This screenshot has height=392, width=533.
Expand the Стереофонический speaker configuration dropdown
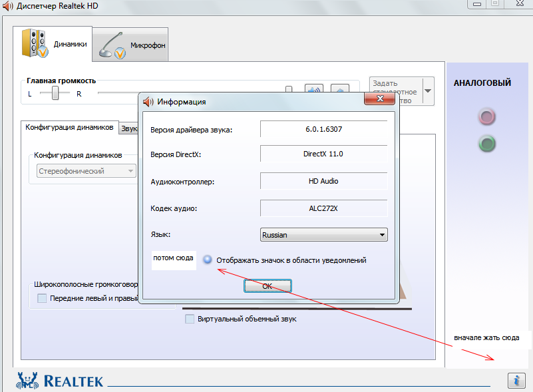pos(87,171)
